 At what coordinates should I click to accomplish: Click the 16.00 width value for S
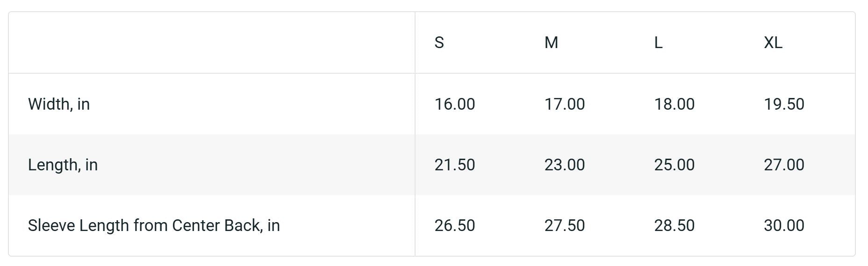[x=454, y=104]
